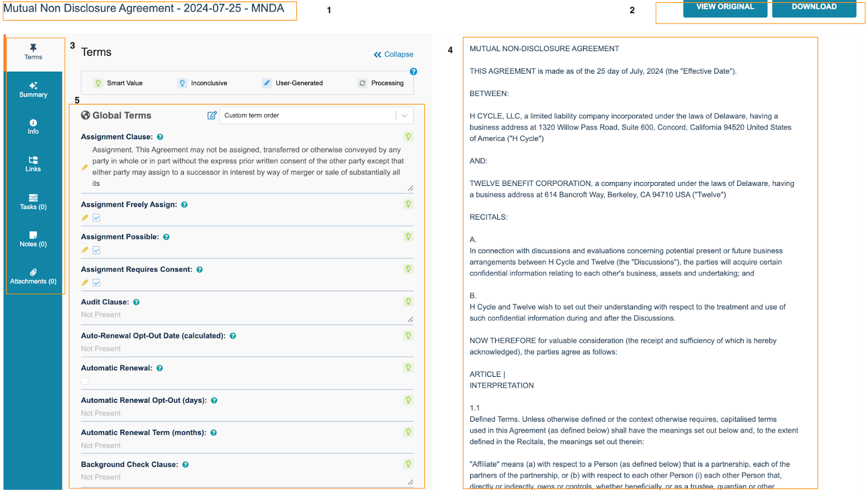
Task: Click help icon next to Automatic Renewal
Action: 160,368
